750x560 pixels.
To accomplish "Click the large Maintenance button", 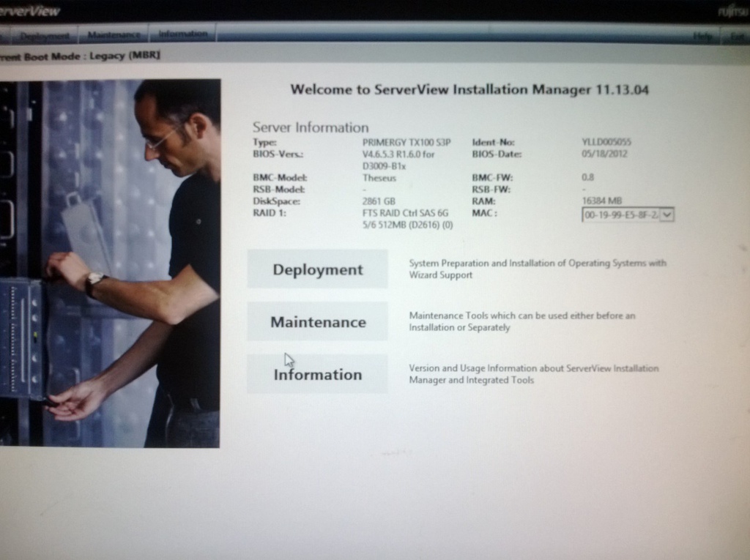I will (318, 322).
